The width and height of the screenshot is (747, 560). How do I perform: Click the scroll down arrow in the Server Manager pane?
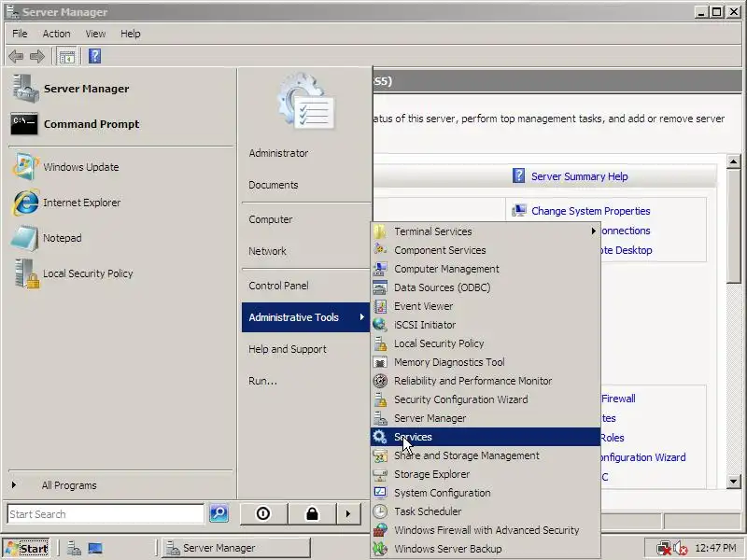(734, 482)
